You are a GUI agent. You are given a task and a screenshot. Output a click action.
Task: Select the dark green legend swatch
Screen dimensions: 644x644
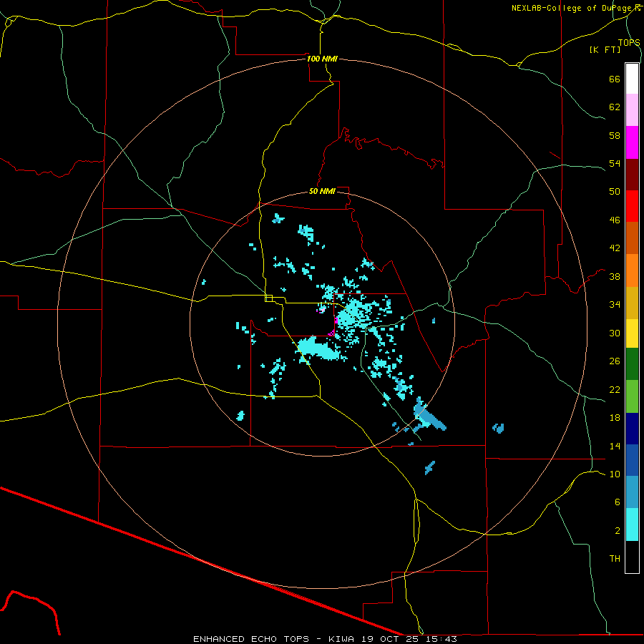pyautogui.click(x=632, y=364)
